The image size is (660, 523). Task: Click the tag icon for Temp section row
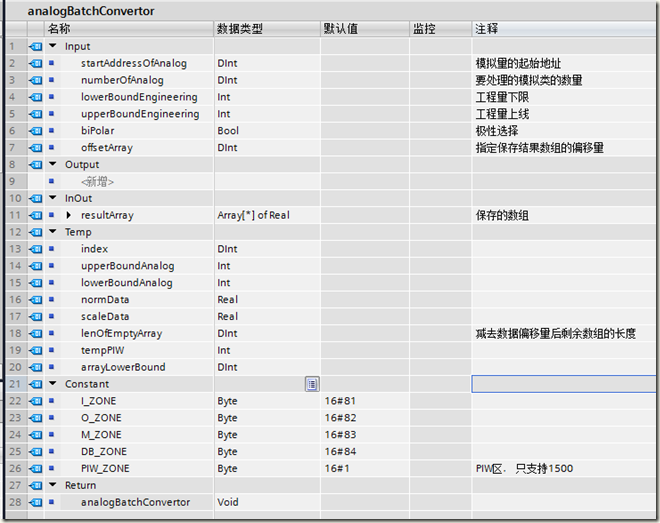[36, 232]
